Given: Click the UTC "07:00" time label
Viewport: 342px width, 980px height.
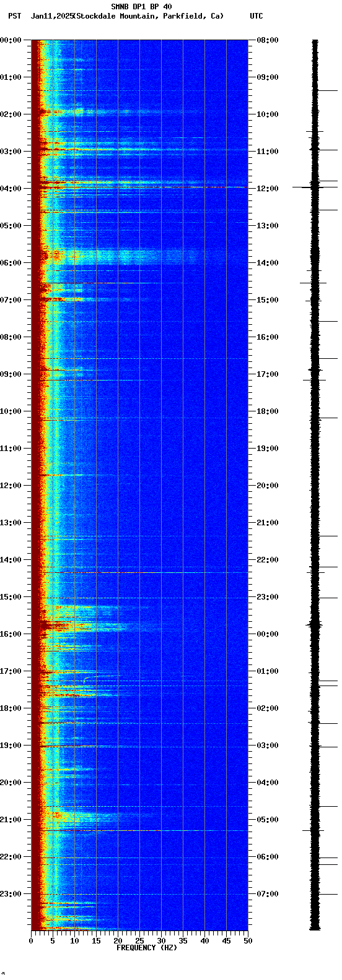Looking at the screenshot, I should [268, 894].
